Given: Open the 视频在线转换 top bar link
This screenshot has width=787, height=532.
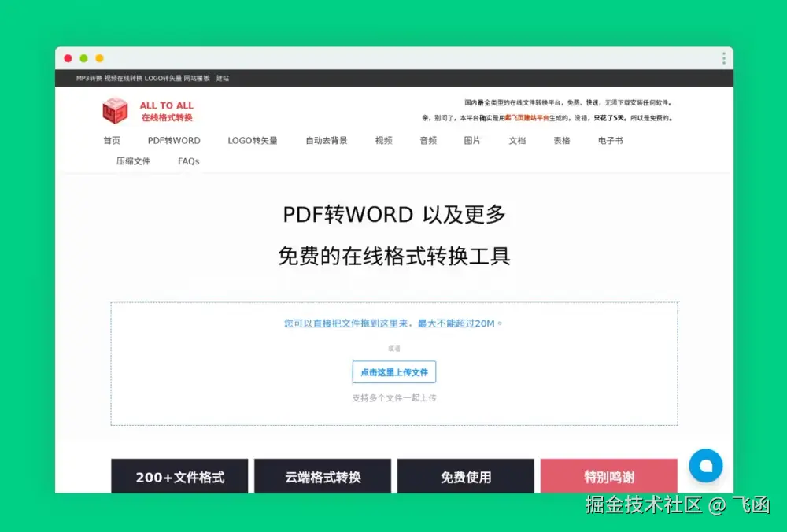Looking at the screenshot, I should (x=123, y=78).
